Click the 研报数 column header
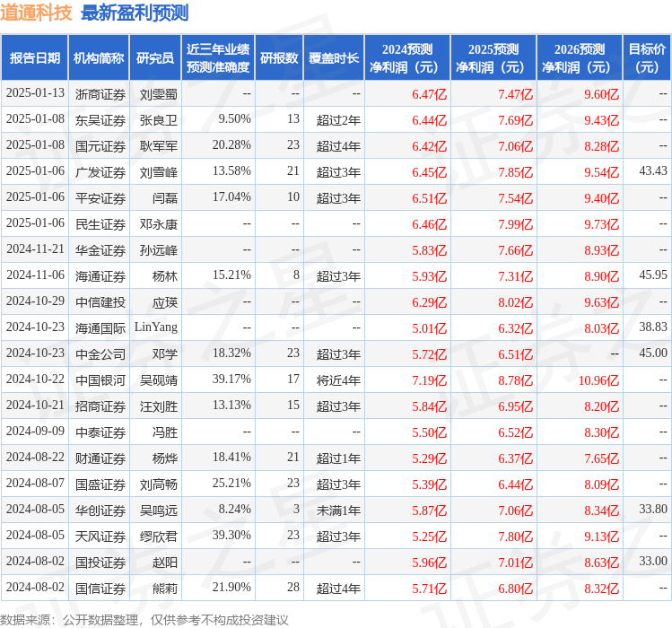 pos(279,58)
